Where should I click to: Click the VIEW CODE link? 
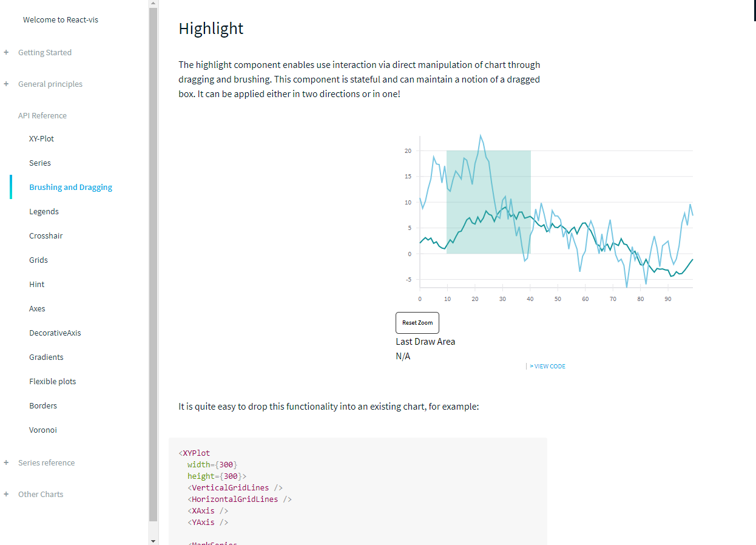[x=547, y=367]
